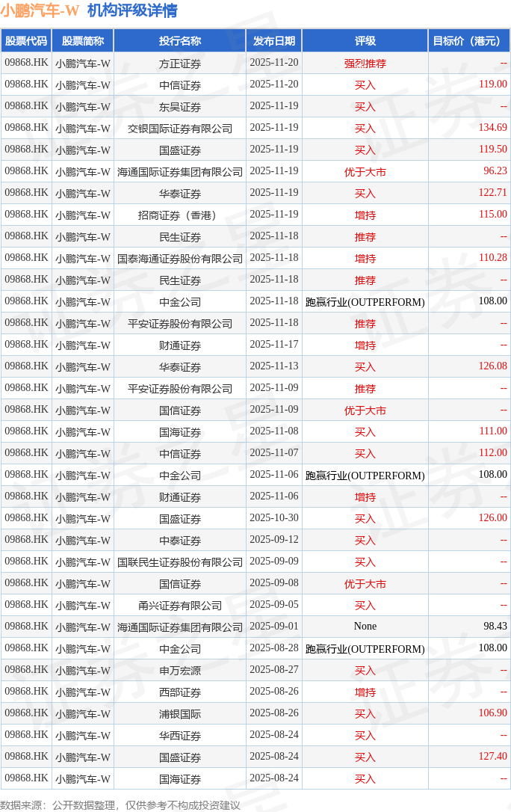Image resolution: width=511 pixels, height=812 pixels.
Task: Click 买入 rating in 东吴证券 row
Action: [x=365, y=107]
